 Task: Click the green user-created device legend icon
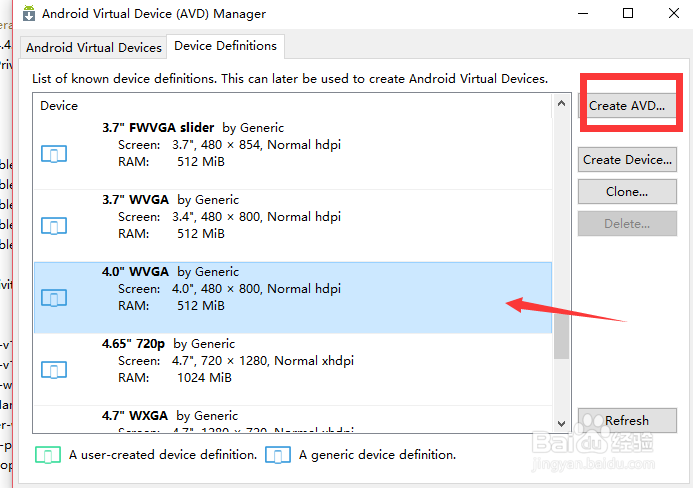tap(48, 455)
